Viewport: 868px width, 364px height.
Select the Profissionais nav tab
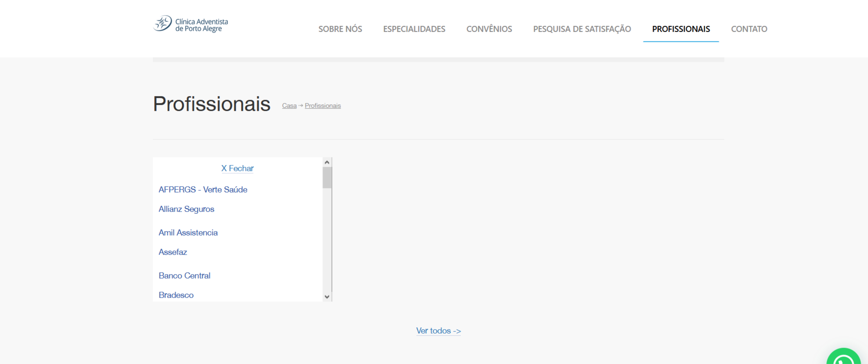[681, 29]
